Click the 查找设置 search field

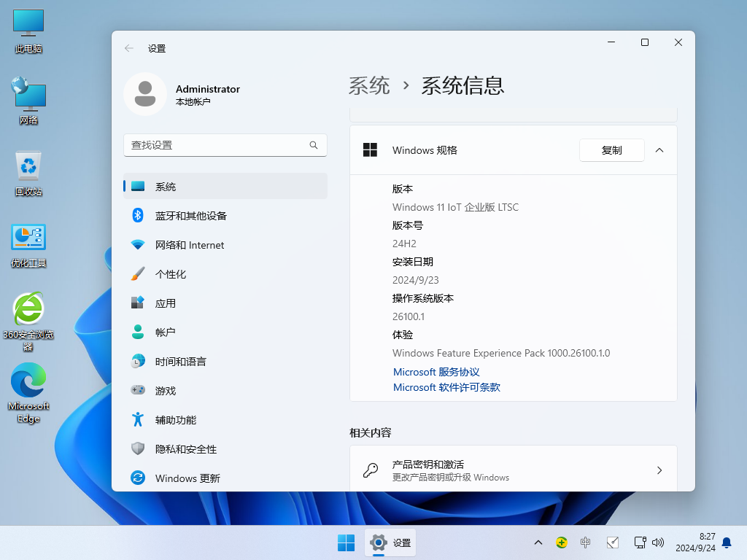(x=225, y=145)
